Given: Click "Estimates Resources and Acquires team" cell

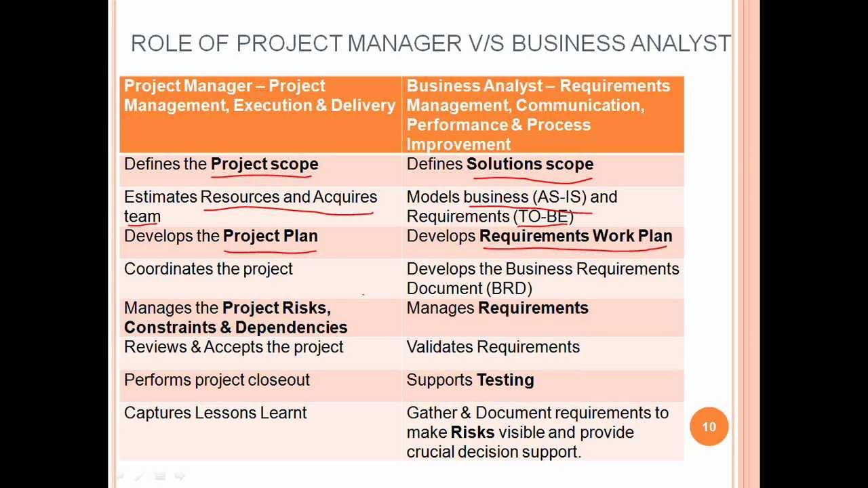Looking at the screenshot, I should (x=250, y=206).
